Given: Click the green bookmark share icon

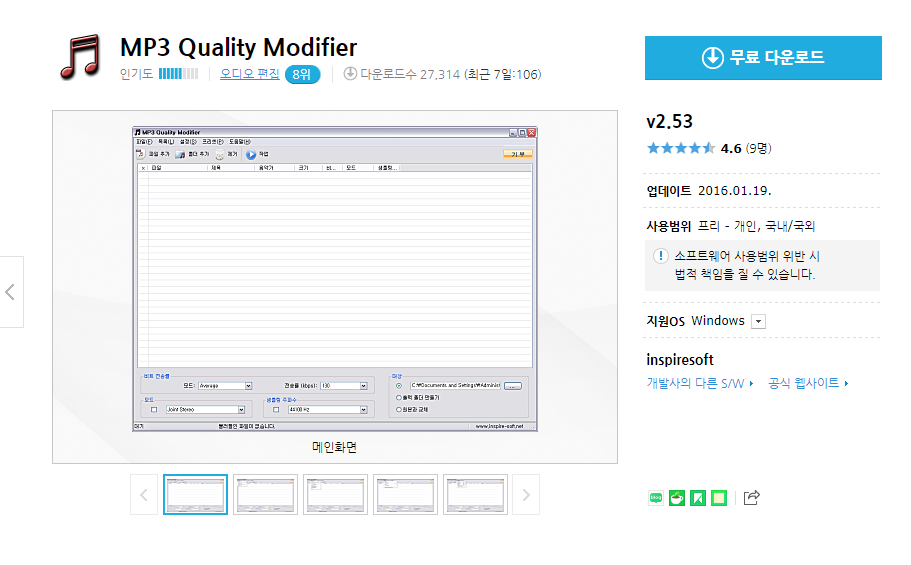Looking at the screenshot, I should 698,498.
